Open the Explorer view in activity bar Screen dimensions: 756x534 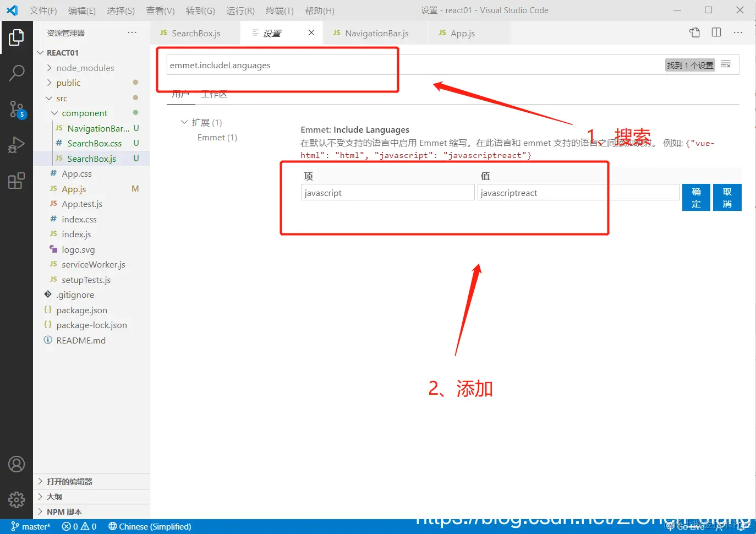[17, 37]
